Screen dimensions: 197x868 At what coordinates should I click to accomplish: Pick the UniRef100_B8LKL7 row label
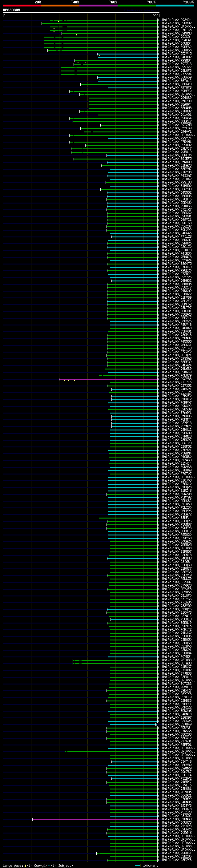[176, 121]
